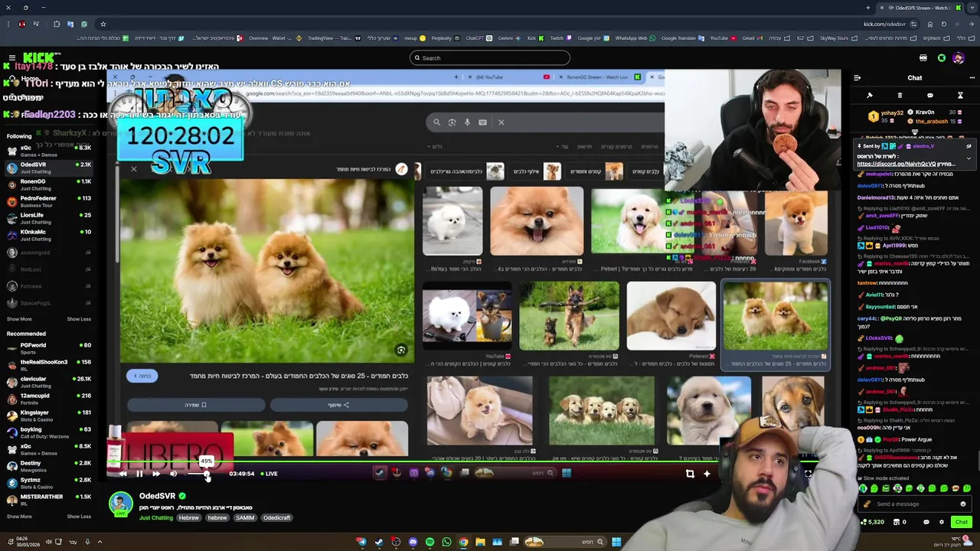
Task: Expand Following list with Show More
Action: coord(19,319)
